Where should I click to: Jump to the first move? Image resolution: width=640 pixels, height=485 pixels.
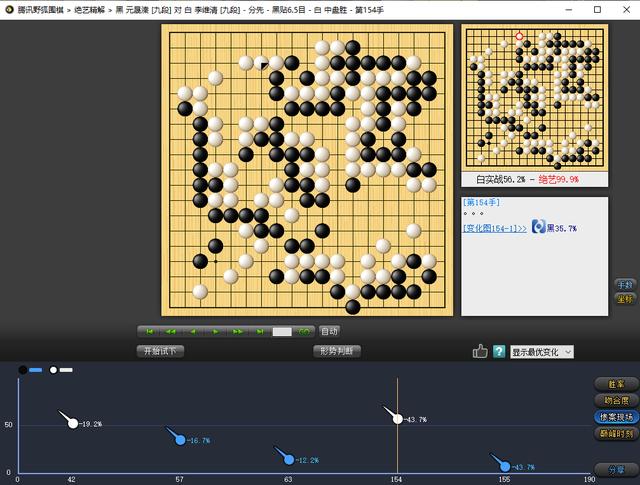coord(149,332)
